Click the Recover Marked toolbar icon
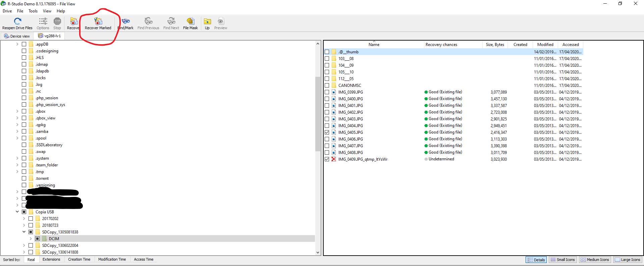 [98, 21]
